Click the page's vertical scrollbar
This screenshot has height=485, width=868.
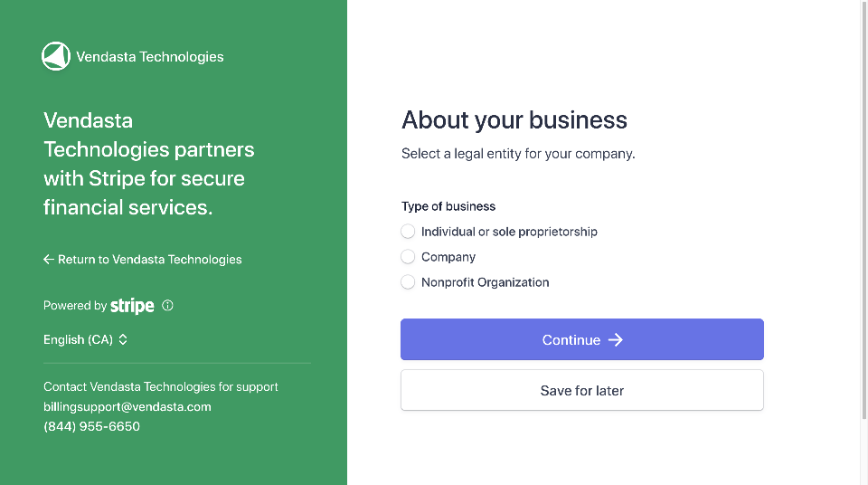(x=864, y=211)
